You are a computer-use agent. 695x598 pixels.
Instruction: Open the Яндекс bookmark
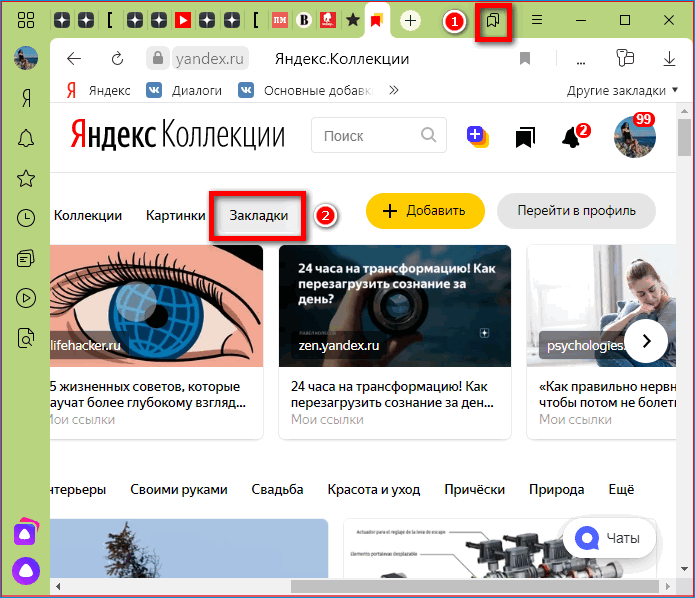(98, 90)
